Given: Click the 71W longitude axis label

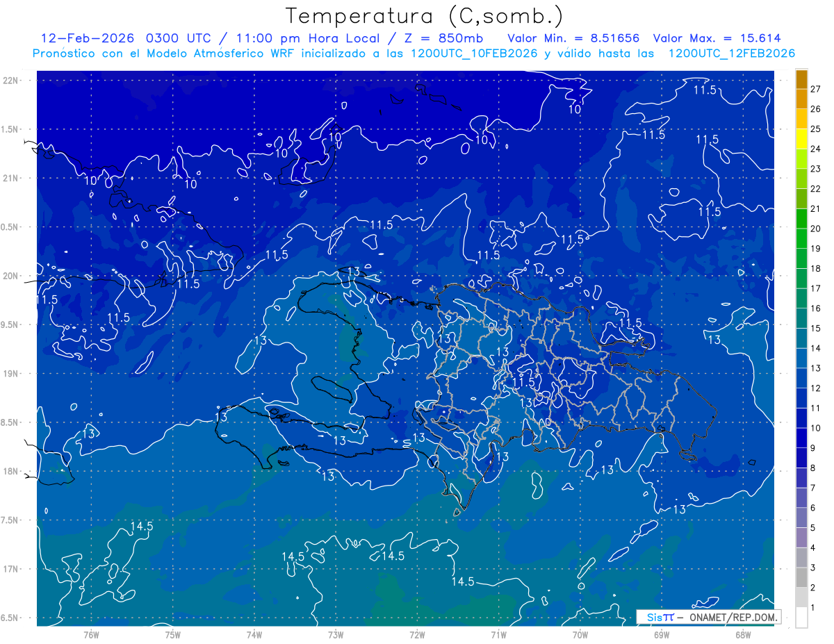Looking at the screenshot, I should click(498, 635).
